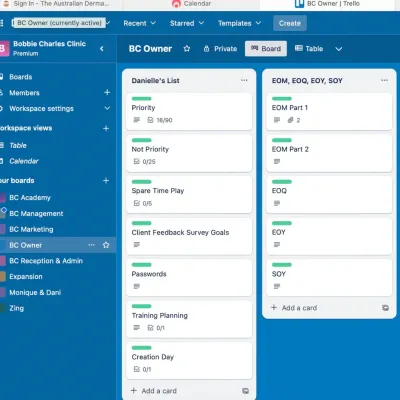Open the Calendar workspace view

point(24,161)
